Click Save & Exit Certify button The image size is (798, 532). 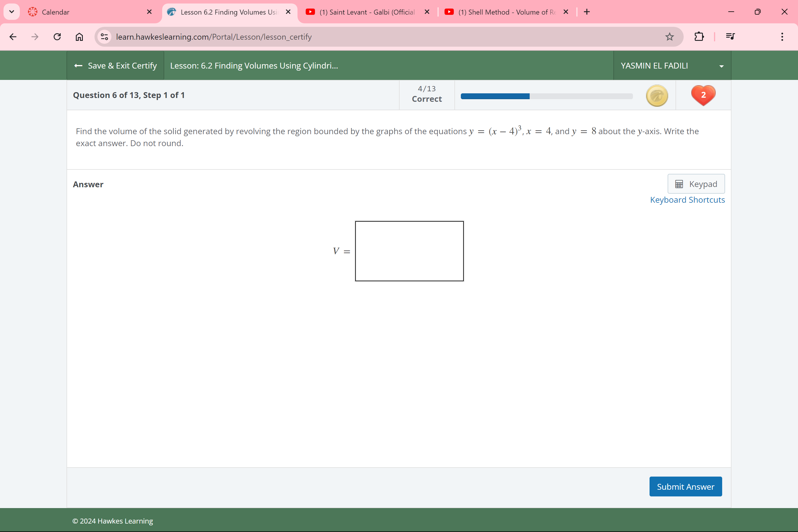[116, 66]
